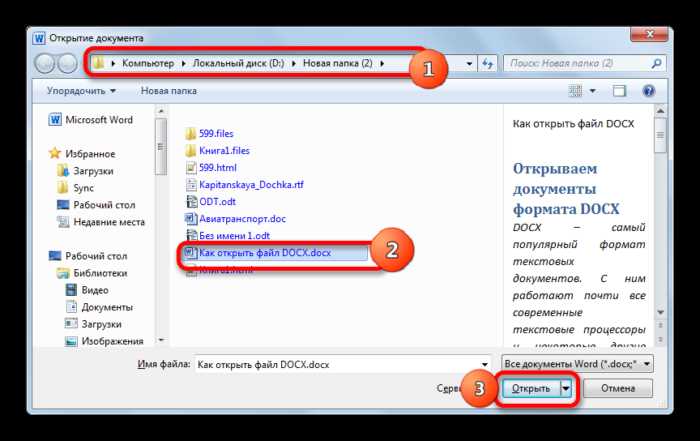Select Как открыть файл DOCX.docx file
The height and width of the screenshot is (441, 700).
[x=275, y=253]
